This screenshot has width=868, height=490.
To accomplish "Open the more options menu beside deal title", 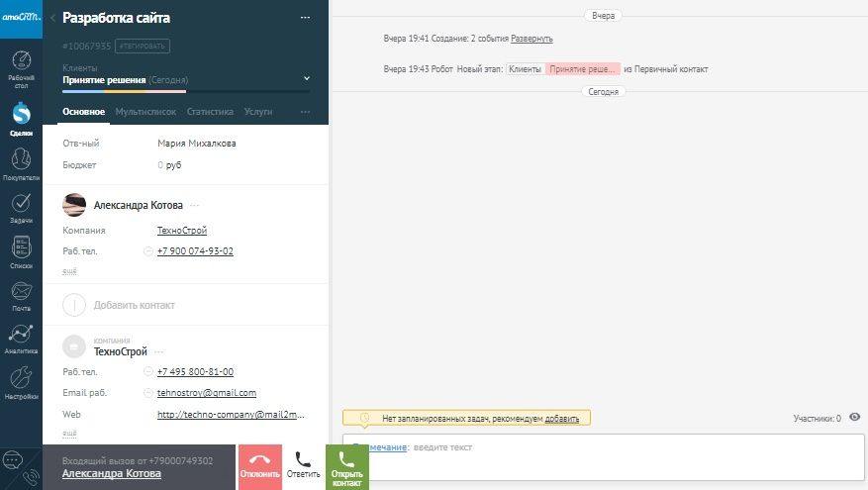I will [305, 18].
